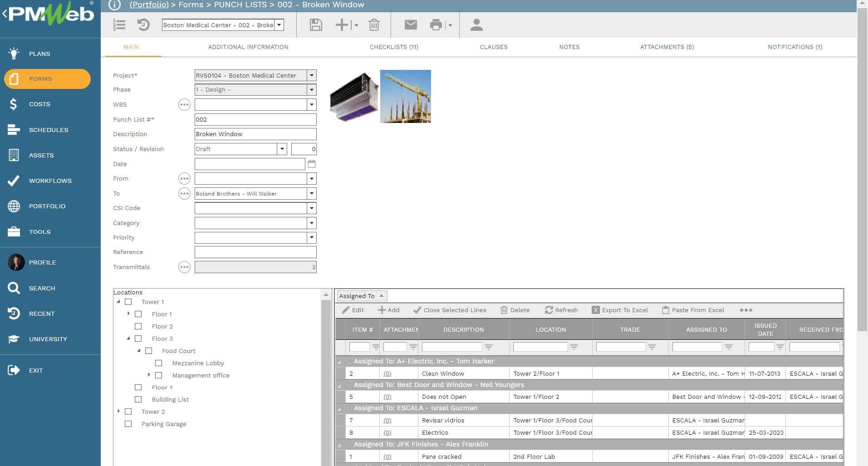This screenshot has height=466, width=868.
Task: Expand the Priority dropdown list
Action: coord(311,238)
